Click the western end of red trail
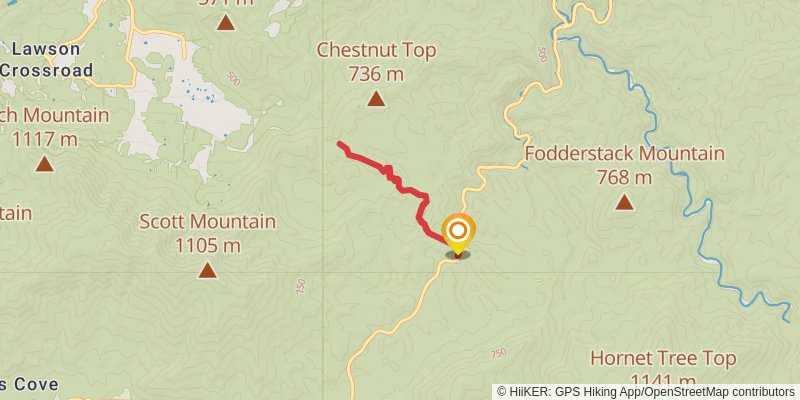800x400 pixels. pyautogui.click(x=340, y=144)
